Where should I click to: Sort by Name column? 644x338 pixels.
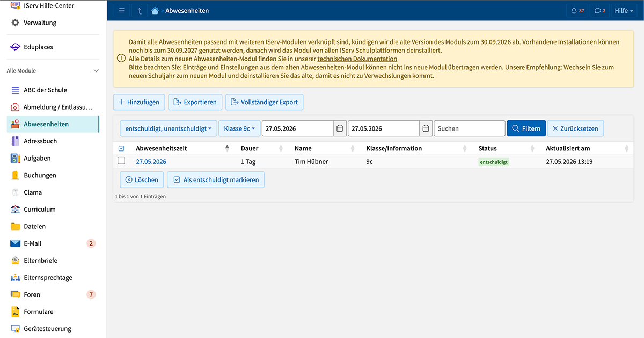(324, 148)
